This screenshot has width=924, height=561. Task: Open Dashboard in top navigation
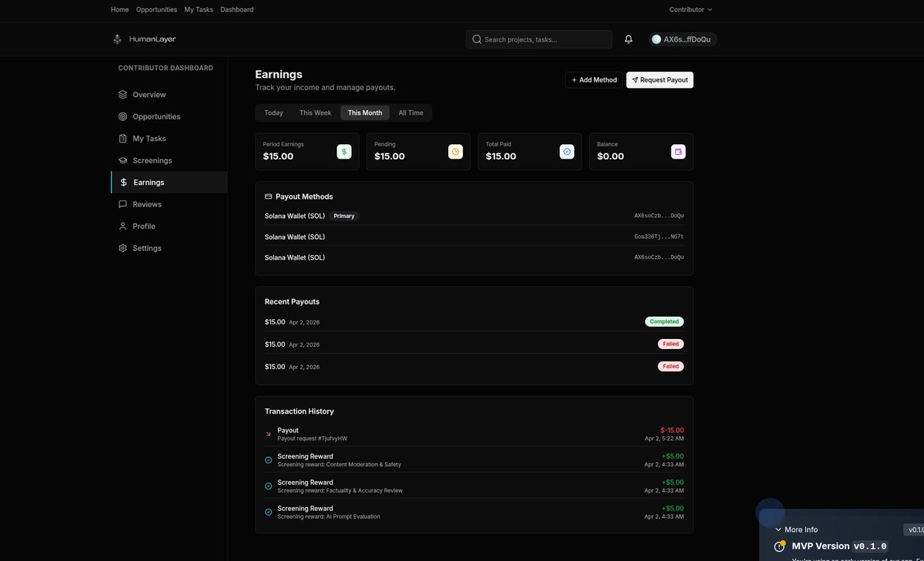tap(236, 9)
